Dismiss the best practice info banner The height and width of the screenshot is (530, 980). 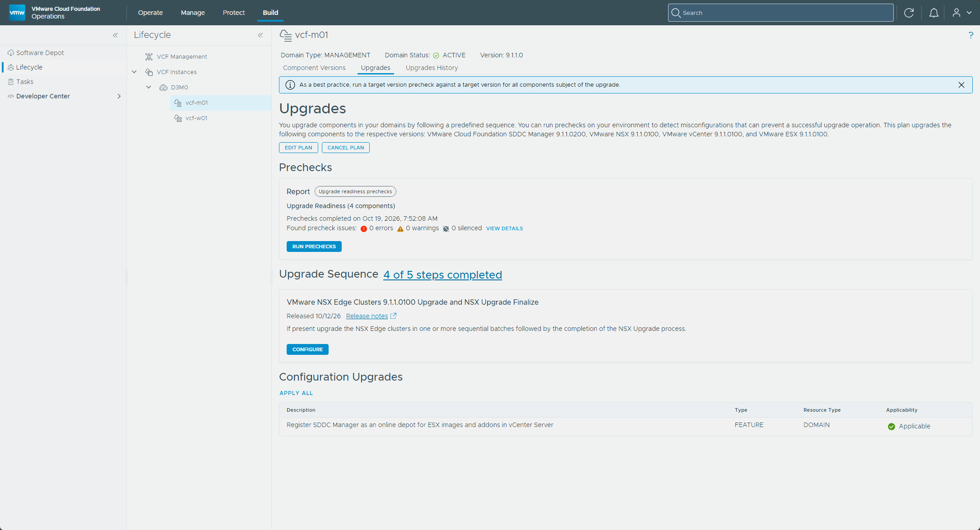point(961,85)
